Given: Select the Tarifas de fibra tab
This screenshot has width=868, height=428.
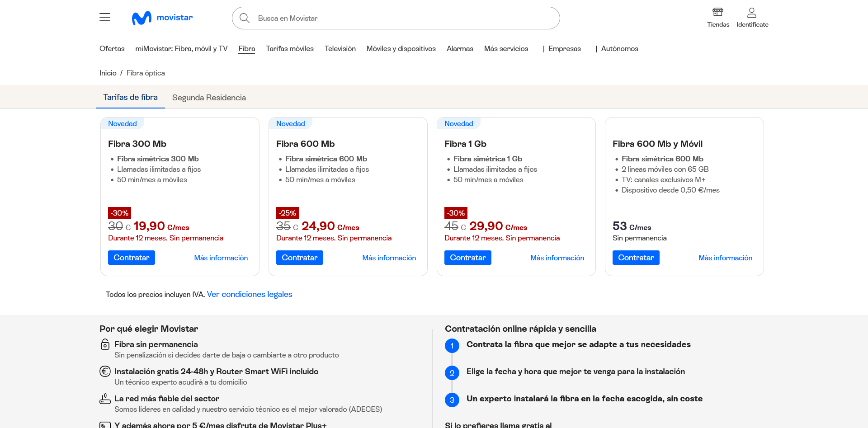Looking at the screenshot, I should click(x=130, y=97).
